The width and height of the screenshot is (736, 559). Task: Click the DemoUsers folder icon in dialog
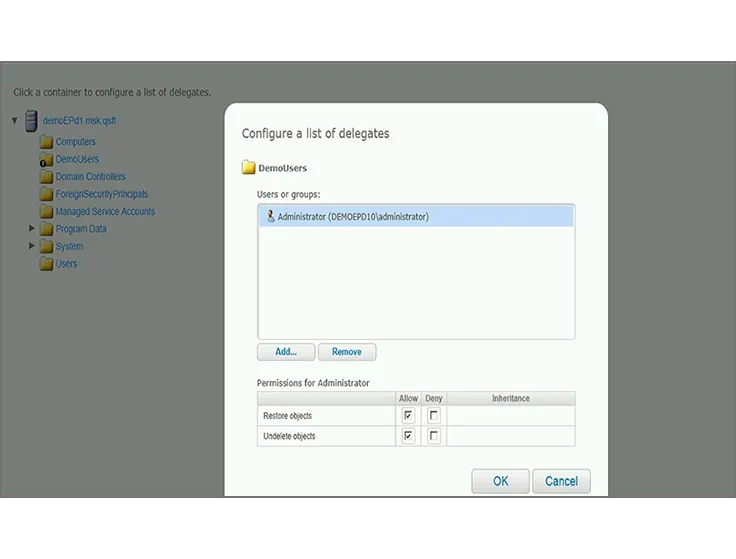pos(248,168)
